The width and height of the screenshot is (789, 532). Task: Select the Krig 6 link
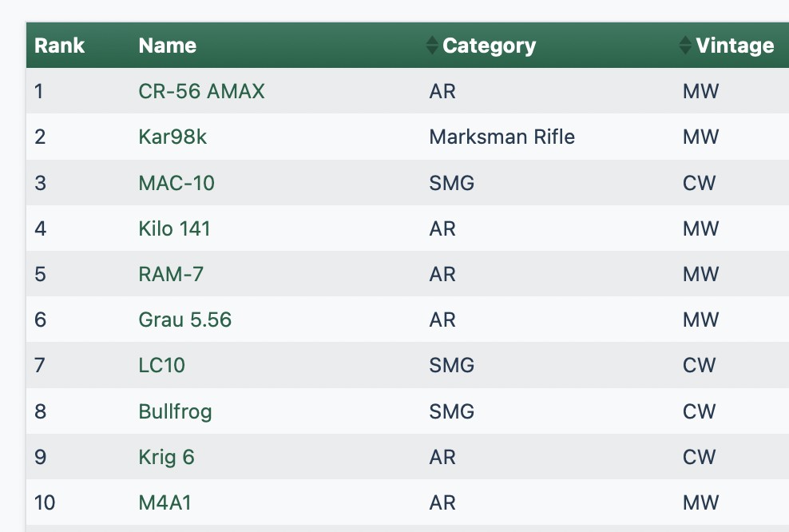coord(166,457)
